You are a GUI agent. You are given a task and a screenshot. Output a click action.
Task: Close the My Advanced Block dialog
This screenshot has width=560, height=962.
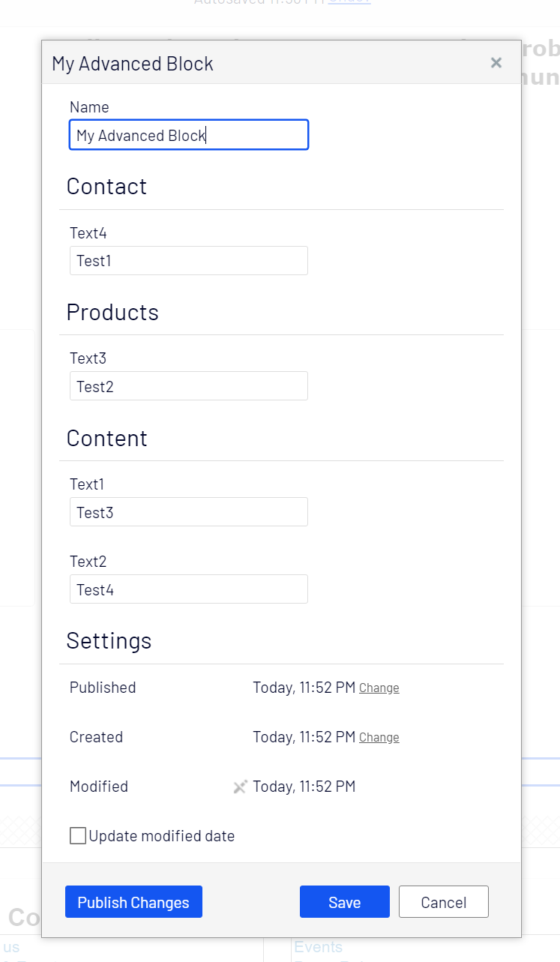[496, 63]
